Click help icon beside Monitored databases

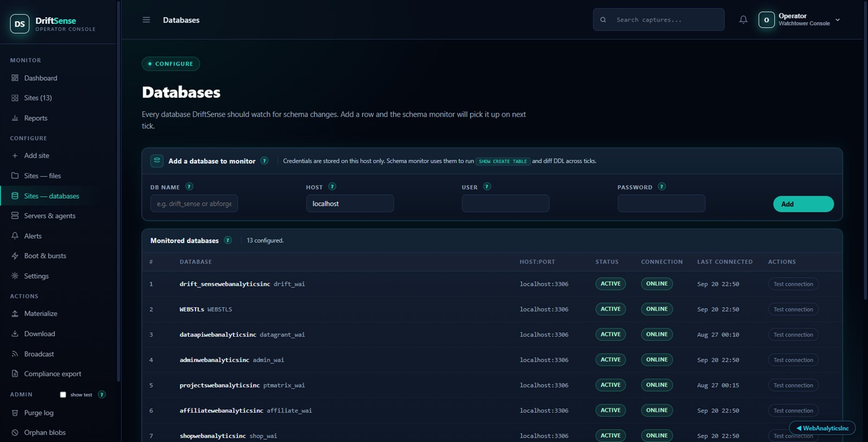click(228, 240)
